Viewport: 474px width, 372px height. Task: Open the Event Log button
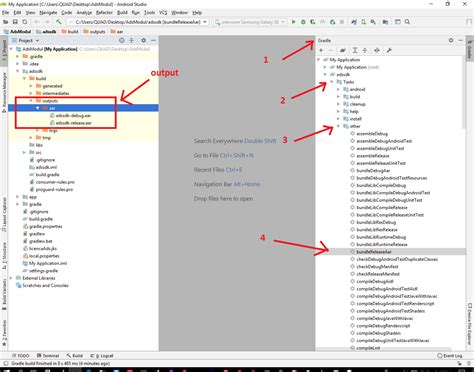click(450, 356)
